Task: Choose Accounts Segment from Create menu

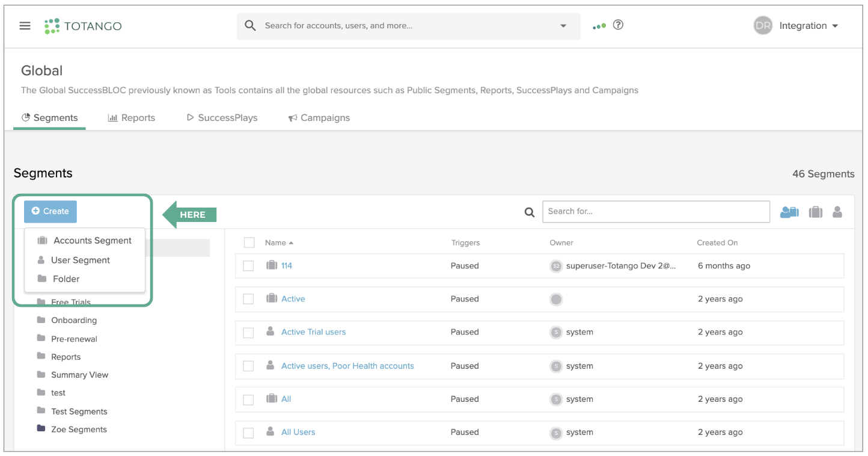Action: [x=85, y=241]
